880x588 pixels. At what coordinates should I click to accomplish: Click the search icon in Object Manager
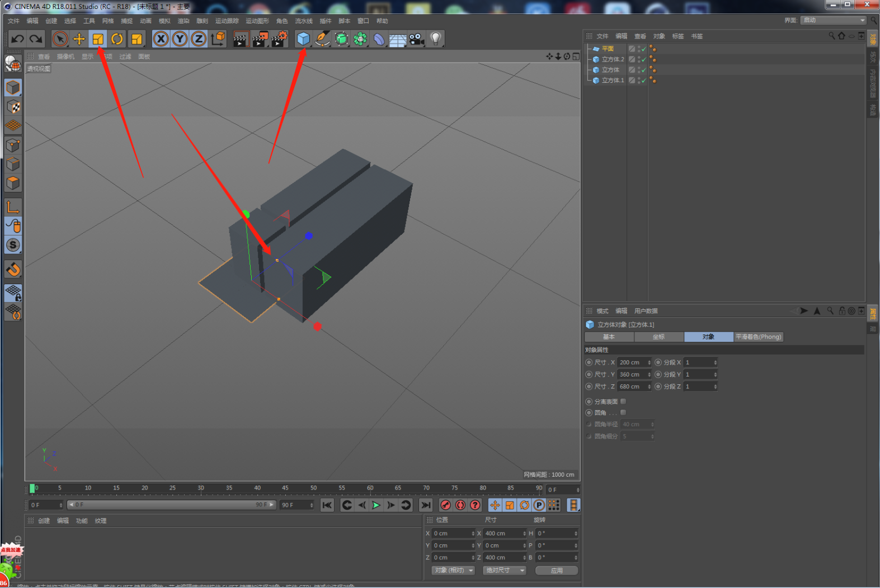click(832, 36)
